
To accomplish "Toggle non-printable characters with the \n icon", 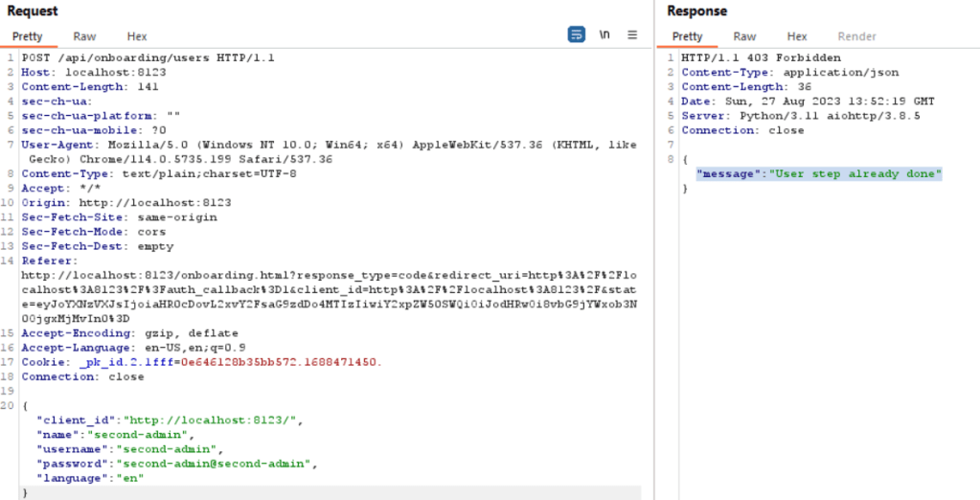I will [604, 35].
